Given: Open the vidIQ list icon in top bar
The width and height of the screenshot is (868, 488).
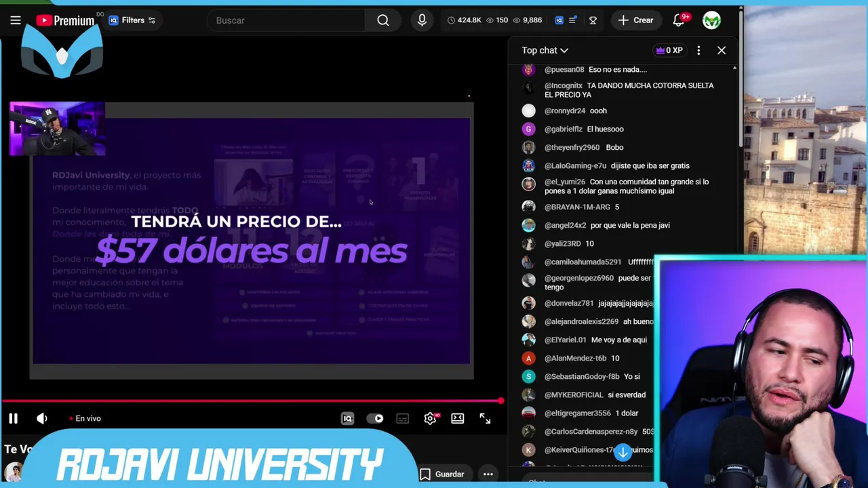Looking at the screenshot, I should (x=573, y=20).
